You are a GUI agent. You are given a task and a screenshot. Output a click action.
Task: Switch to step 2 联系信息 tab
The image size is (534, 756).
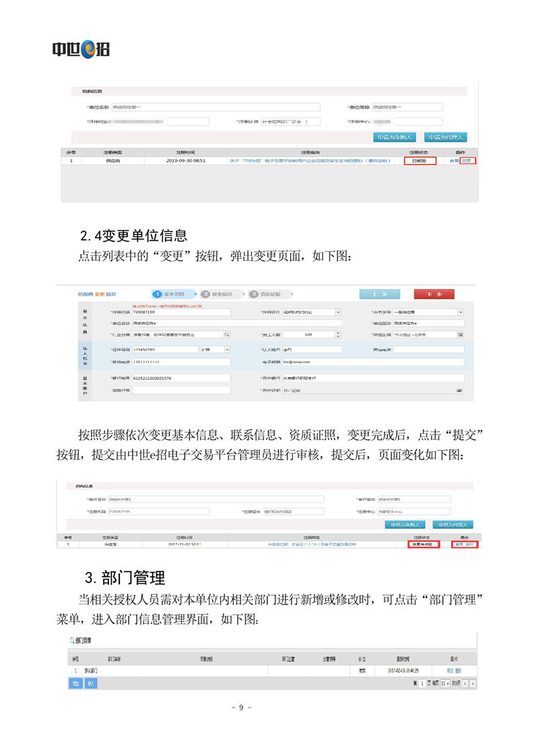click(217, 294)
